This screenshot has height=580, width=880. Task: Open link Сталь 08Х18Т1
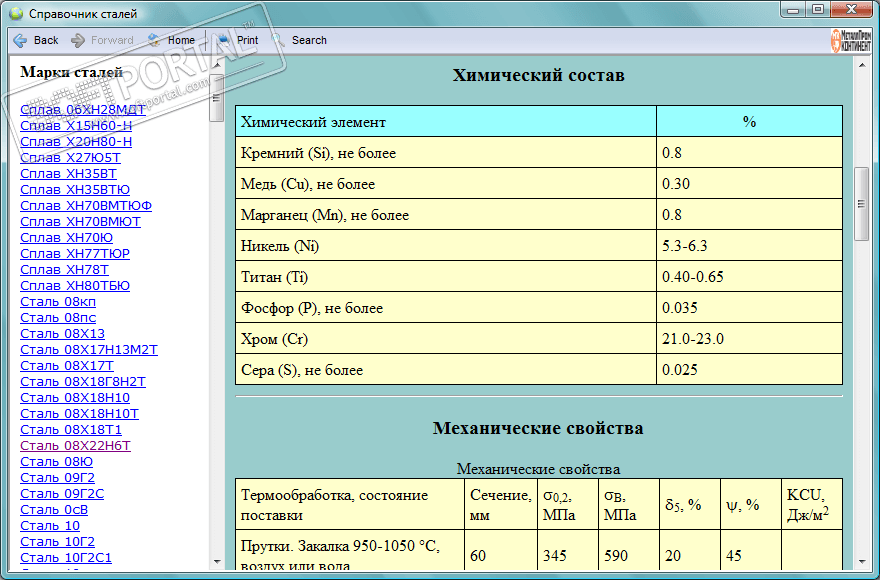pyautogui.click(x=71, y=430)
